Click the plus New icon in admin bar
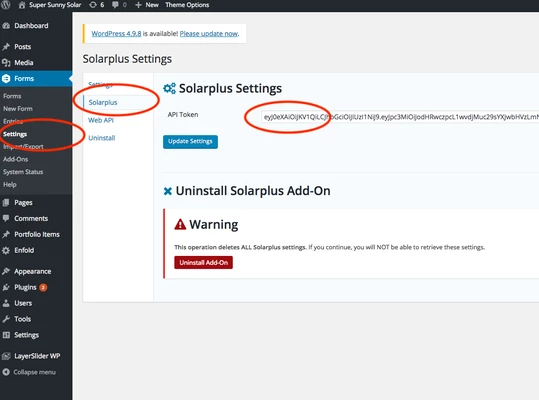This screenshot has height=400, width=539. tap(138, 5)
